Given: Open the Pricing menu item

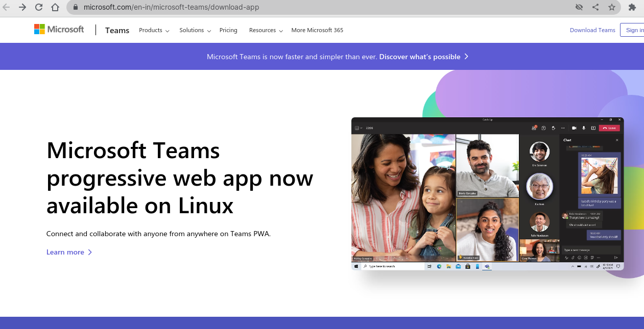Looking at the screenshot, I should click(x=228, y=30).
